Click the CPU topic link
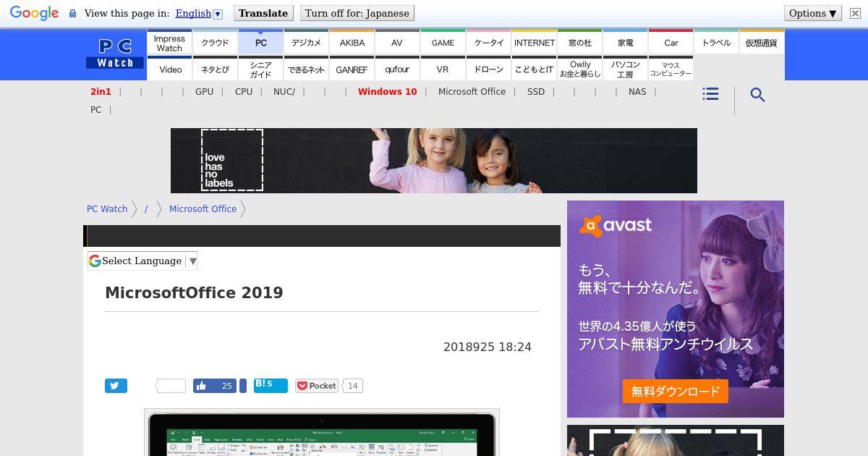This screenshot has height=456, width=868. [x=244, y=92]
